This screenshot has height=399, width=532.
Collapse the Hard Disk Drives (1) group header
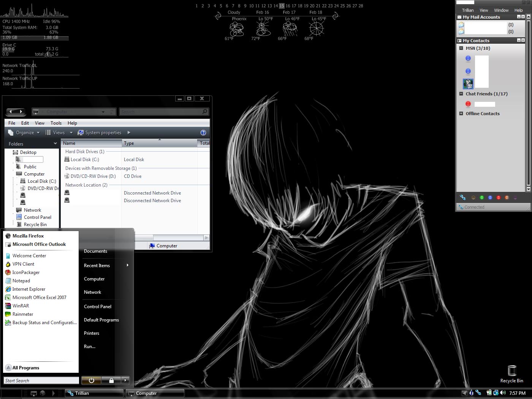(x=85, y=152)
